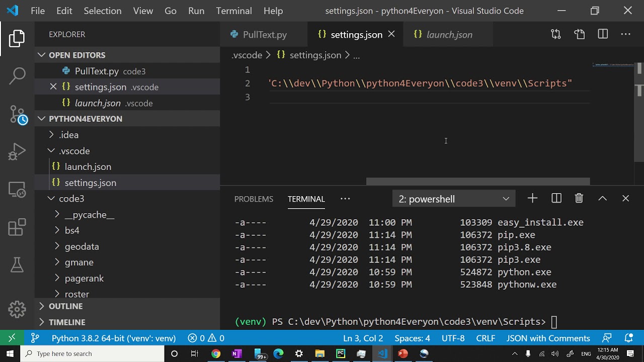Click the Windows Start button
The height and width of the screenshot is (362, 644).
[10, 354]
